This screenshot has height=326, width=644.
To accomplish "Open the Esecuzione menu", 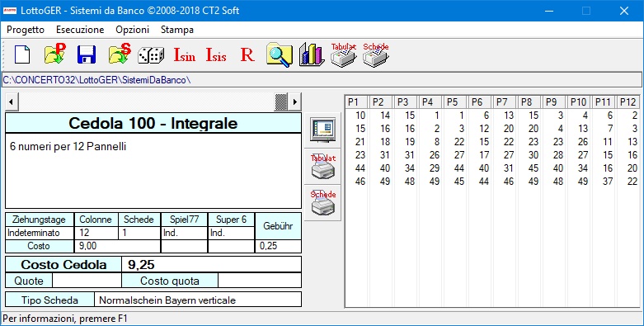I will 80,30.
